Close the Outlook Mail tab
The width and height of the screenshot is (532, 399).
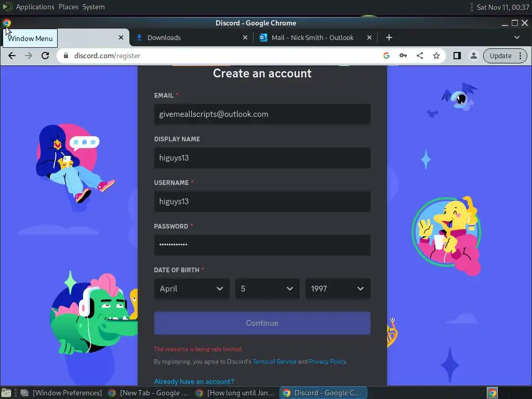tap(369, 37)
